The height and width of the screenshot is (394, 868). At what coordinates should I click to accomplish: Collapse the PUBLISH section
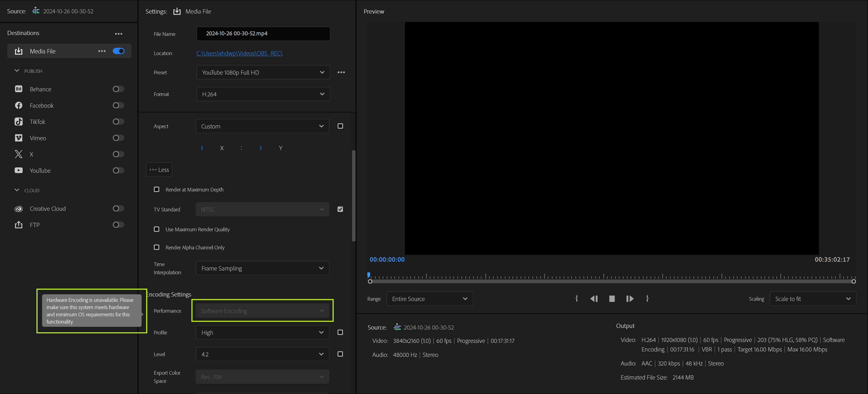click(x=17, y=71)
